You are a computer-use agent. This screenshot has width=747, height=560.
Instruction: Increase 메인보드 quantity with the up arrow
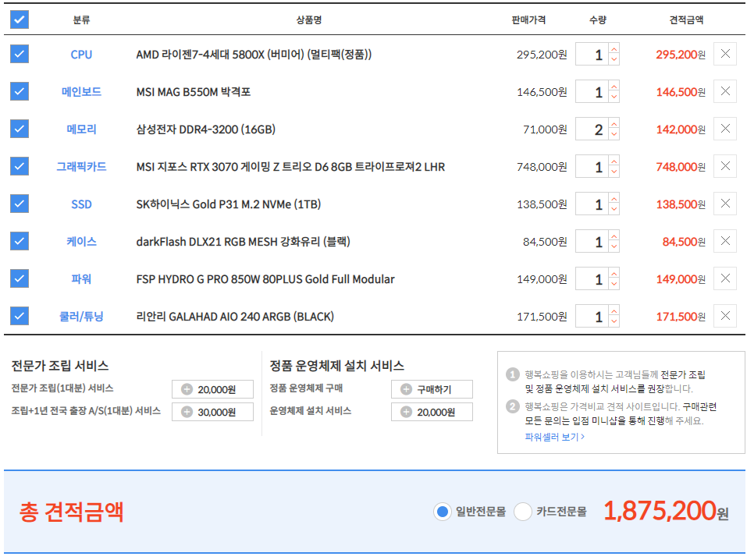click(614, 87)
